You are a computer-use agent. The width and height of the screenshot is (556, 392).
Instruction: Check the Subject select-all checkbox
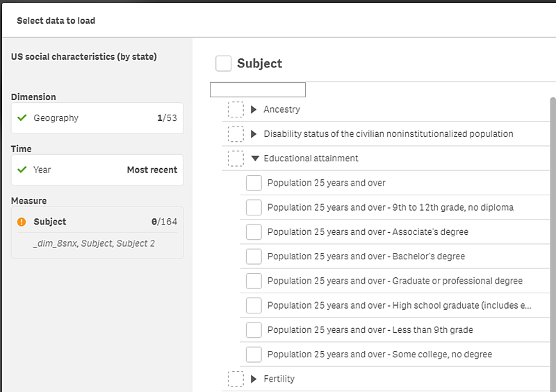point(223,63)
